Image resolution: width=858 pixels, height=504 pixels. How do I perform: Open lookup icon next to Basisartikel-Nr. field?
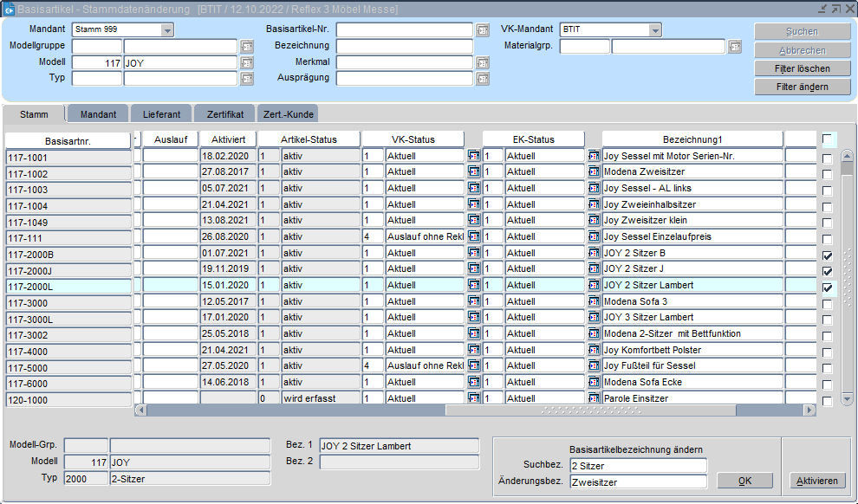pos(483,30)
